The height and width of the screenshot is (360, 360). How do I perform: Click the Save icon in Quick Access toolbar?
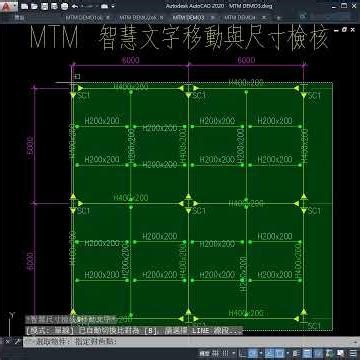click(44, 6)
